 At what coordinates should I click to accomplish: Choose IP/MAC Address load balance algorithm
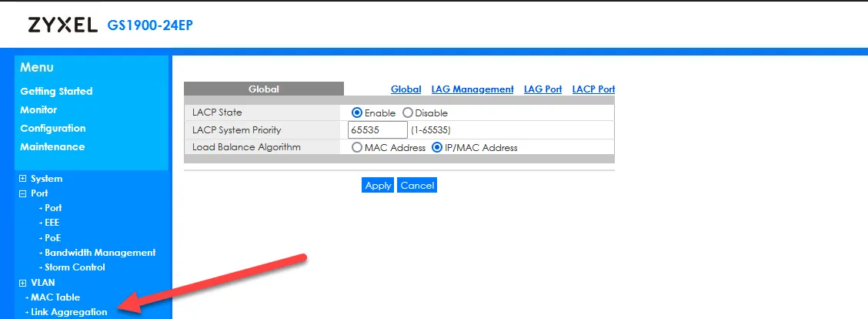pos(437,147)
